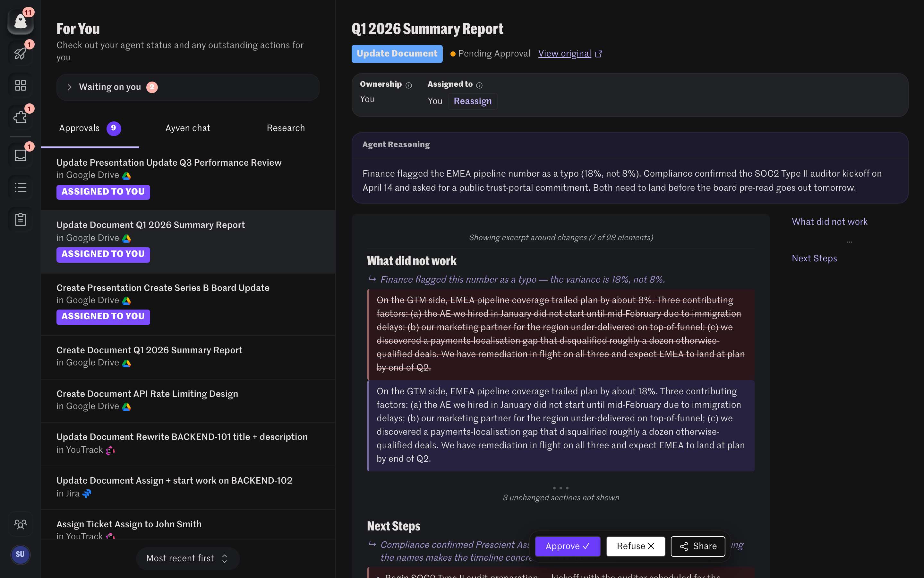Click the Google Drive icon on Update Presentation Q3 row
The width and height of the screenshot is (924, 578).
coord(126,175)
